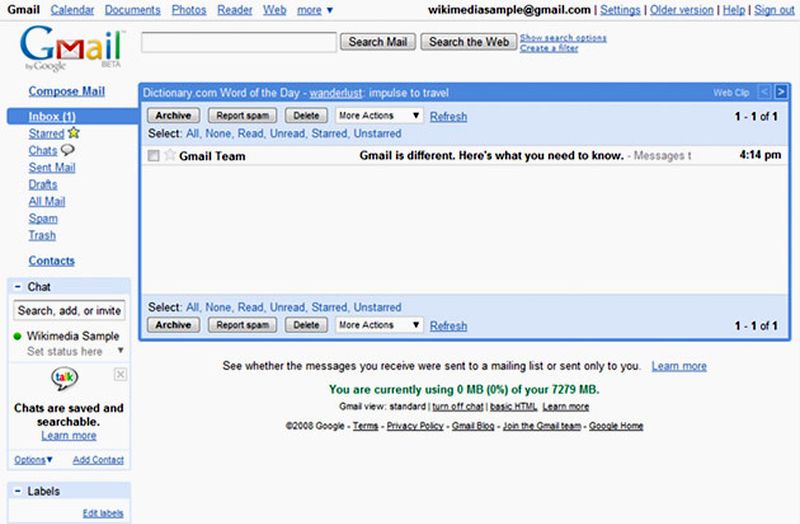The height and width of the screenshot is (524, 800).
Task: Tick the Gmail Team message checkbox
Action: [x=154, y=156]
